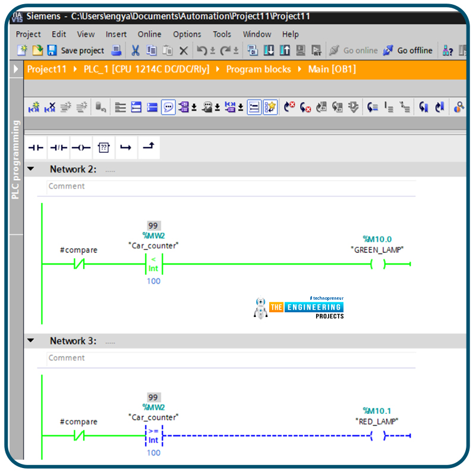Click the Open branch icon
This screenshot has height=471, width=476.
(126, 147)
